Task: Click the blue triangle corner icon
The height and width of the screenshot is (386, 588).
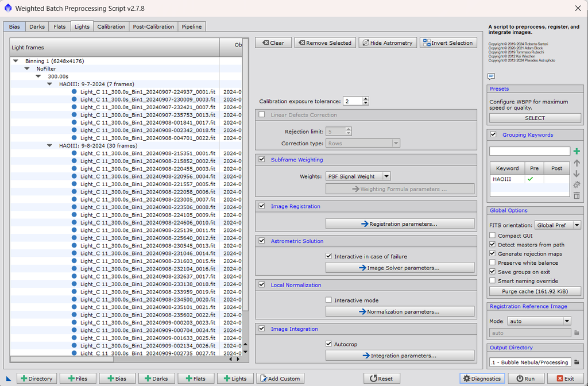Action: [x=9, y=379]
